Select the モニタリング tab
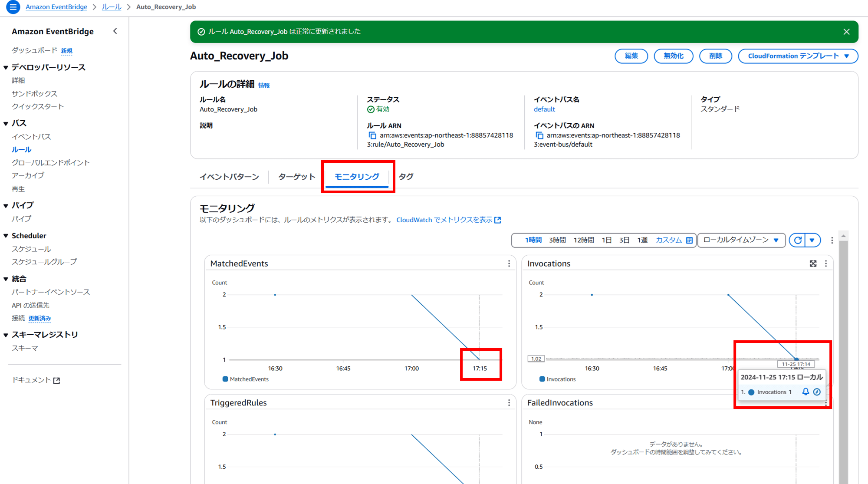This screenshot has width=868, height=484. 357,177
